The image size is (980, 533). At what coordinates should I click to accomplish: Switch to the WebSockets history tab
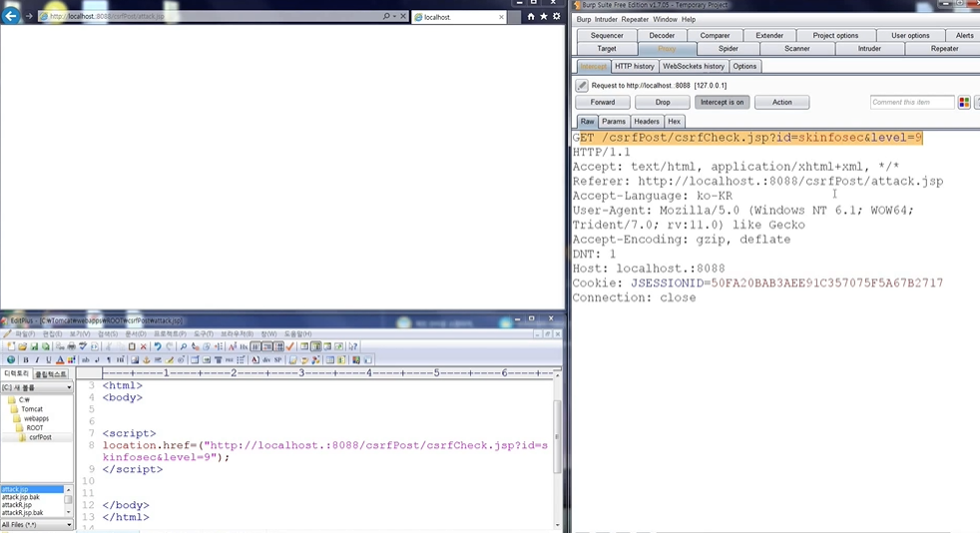[694, 66]
